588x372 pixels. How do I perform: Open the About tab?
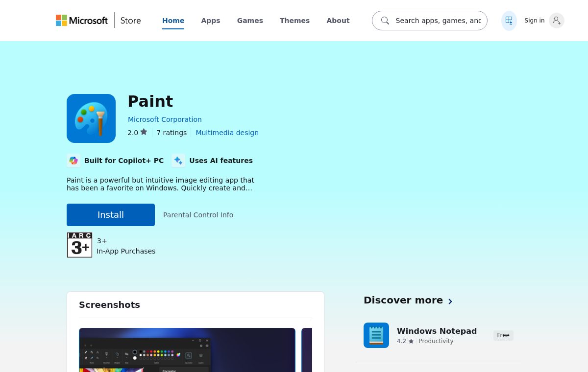(x=338, y=21)
